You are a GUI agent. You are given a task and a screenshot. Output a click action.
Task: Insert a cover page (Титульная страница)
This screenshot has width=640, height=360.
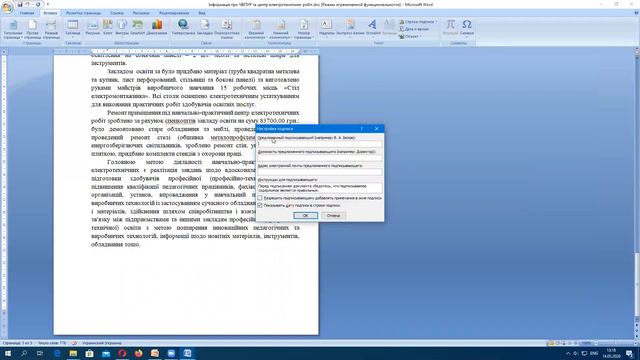coord(13,29)
